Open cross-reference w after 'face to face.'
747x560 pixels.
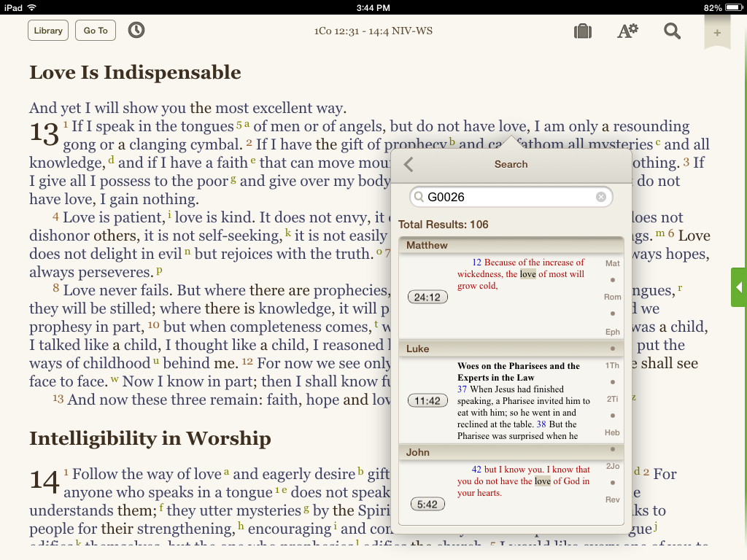pos(115,379)
